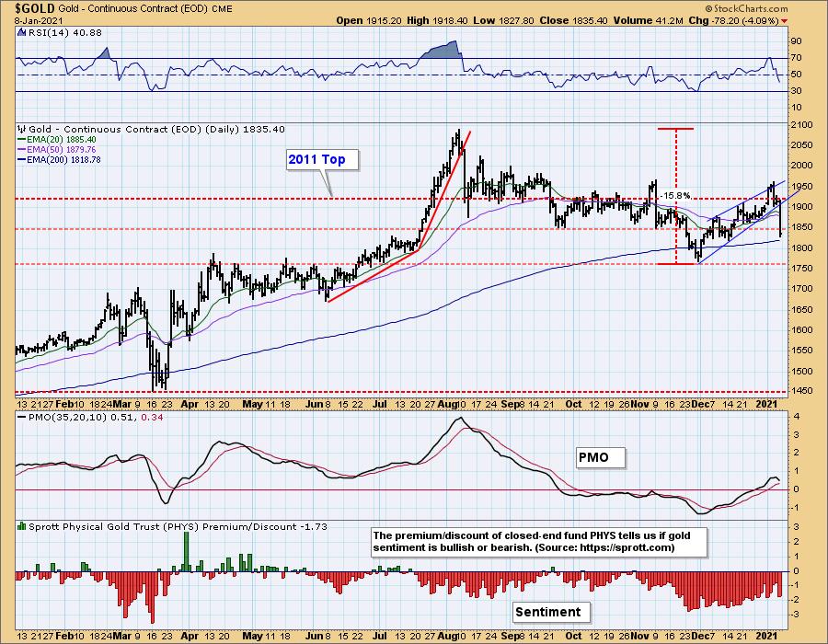Click the $GOLD ticker symbol
The height and width of the screenshot is (644, 828).
click(x=35, y=8)
